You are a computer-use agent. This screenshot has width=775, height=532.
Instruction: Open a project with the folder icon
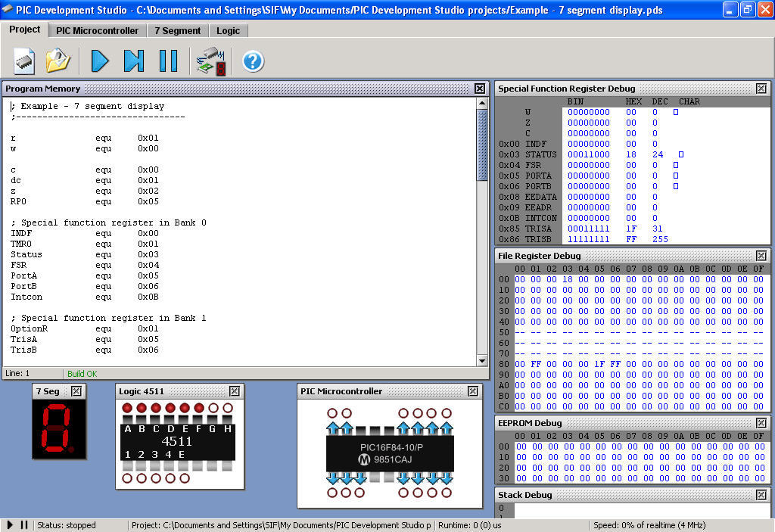click(58, 61)
